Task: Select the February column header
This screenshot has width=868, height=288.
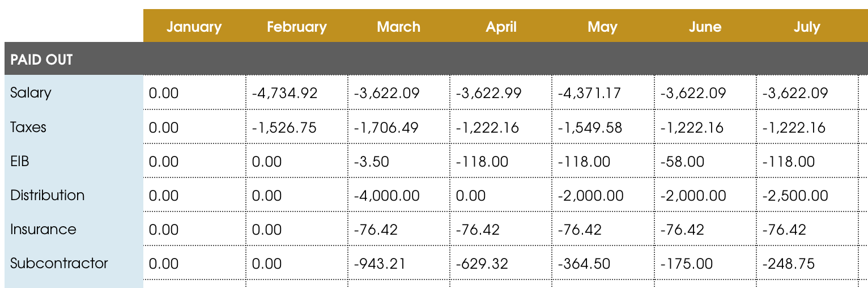Action: point(296,27)
